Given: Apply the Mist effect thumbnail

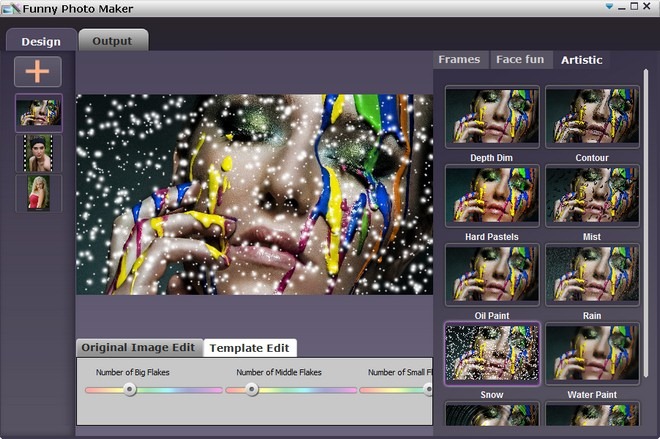Looking at the screenshot, I should (x=592, y=195).
